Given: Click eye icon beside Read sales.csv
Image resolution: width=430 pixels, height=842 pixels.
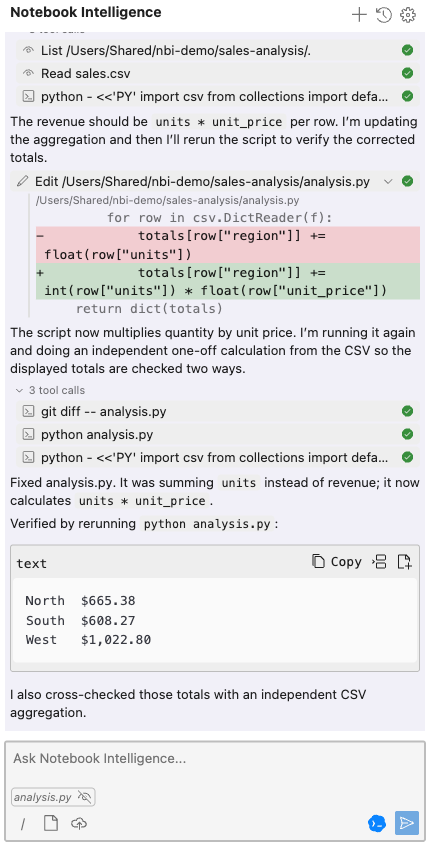Looking at the screenshot, I should (28, 73).
